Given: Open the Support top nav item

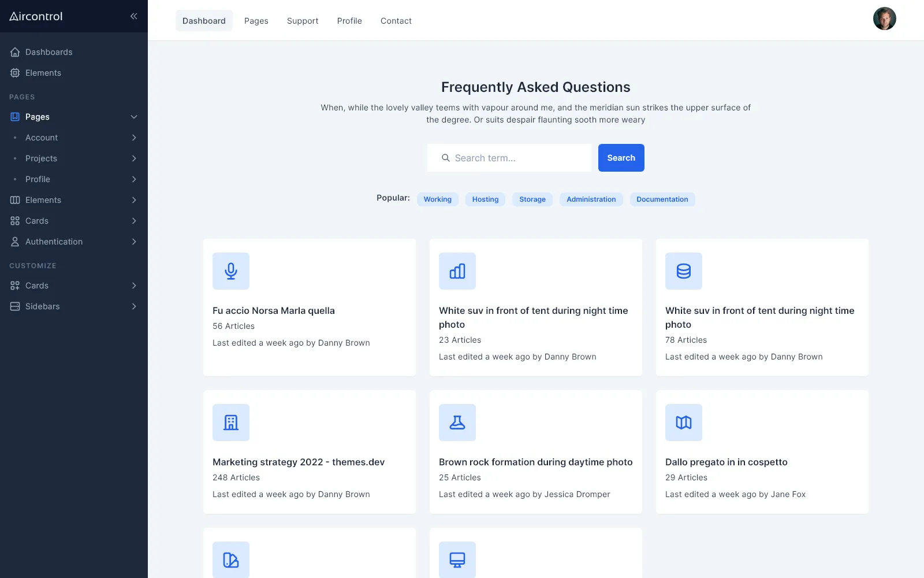Looking at the screenshot, I should coord(303,21).
